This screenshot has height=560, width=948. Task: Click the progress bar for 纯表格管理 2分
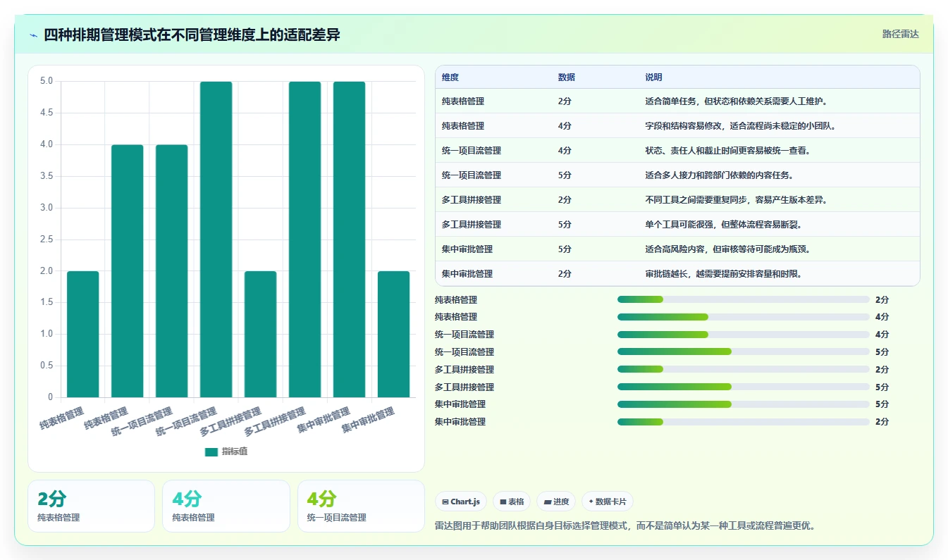[x=744, y=299]
